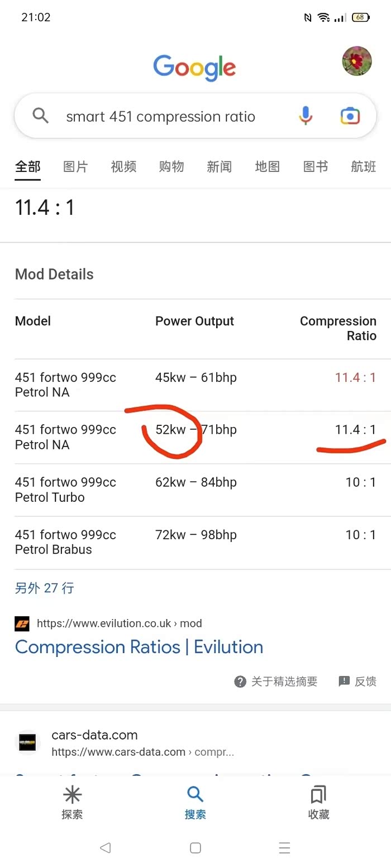The width and height of the screenshot is (391, 868).
Task: Click the 反馈 feedback button
Action: click(357, 681)
